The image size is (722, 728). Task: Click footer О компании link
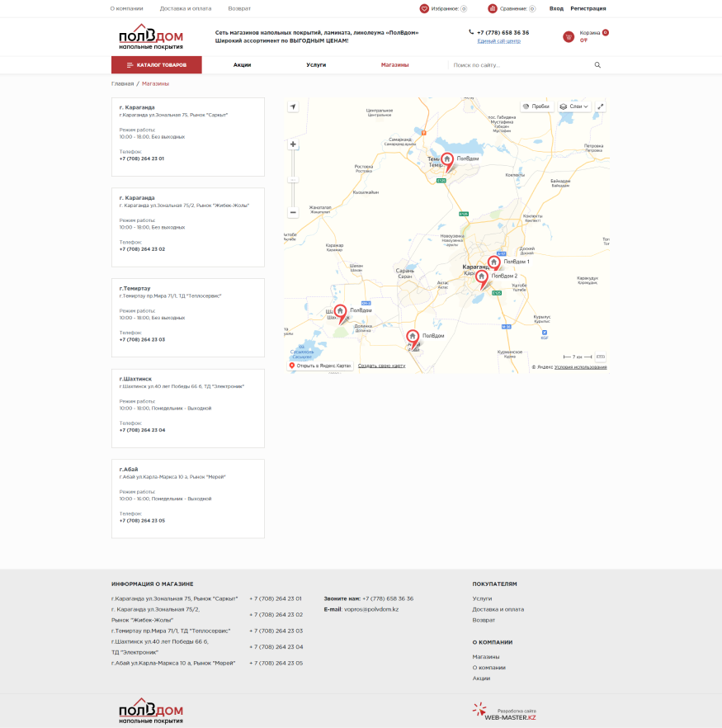click(x=489, y=668)
